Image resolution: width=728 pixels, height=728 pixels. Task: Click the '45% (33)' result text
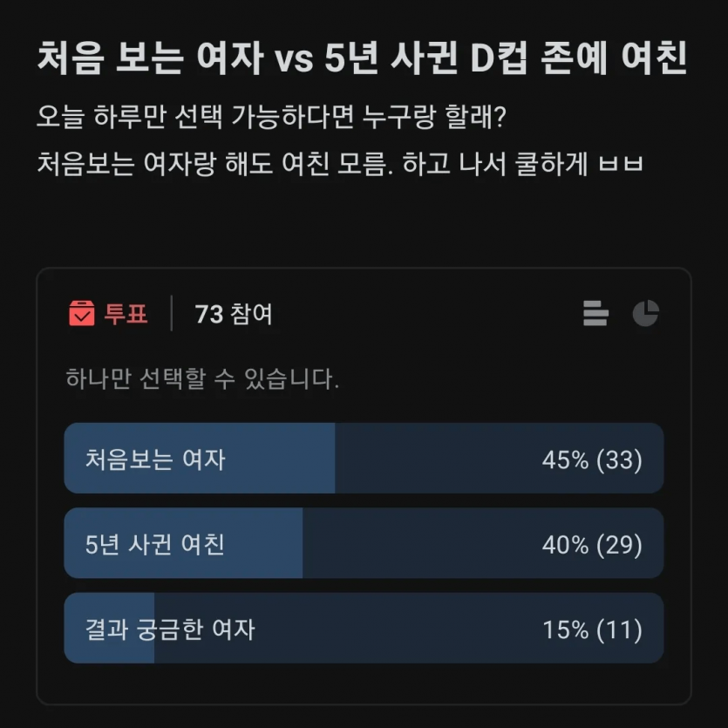pos(592,459)
